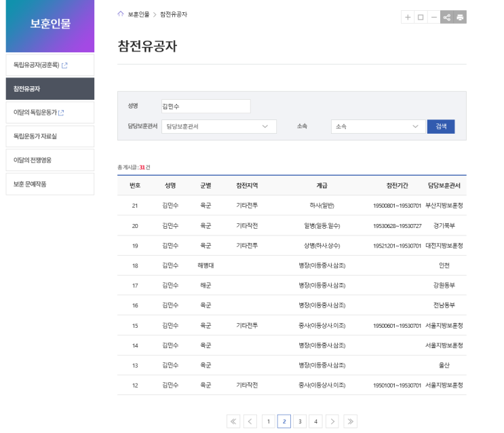Select 김민수 in row 14
The image size is (504, 433).
point(170,345)
